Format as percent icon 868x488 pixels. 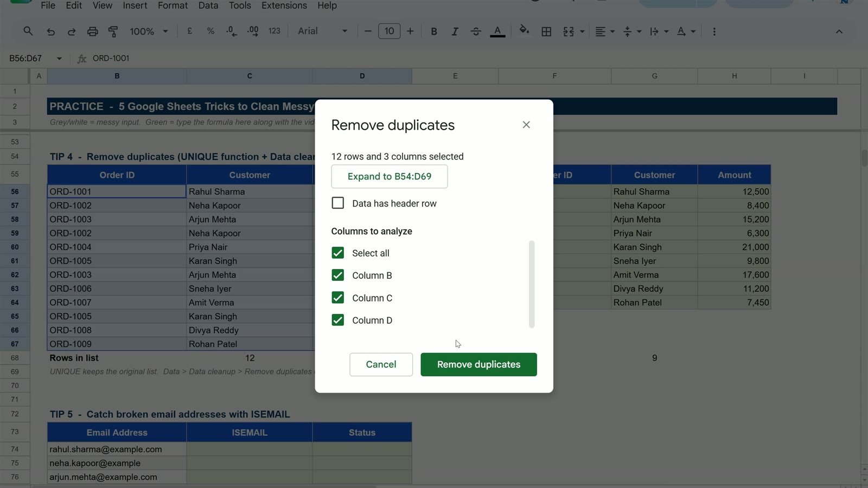tap(210, 31)
